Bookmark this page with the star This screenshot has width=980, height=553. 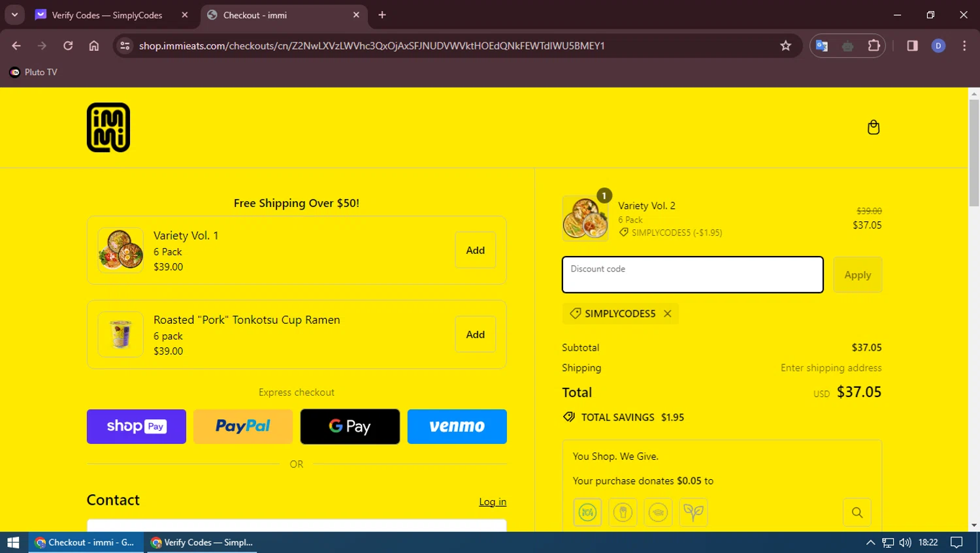785,46
